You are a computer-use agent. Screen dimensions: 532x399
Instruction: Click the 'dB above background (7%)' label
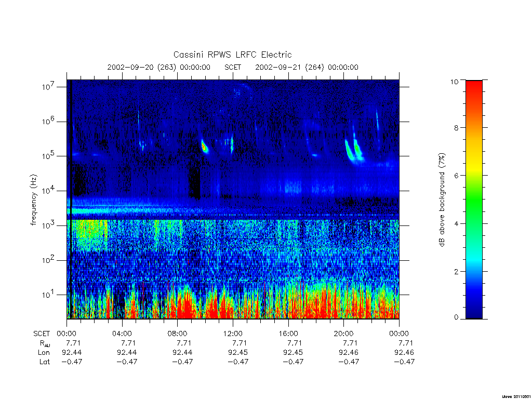click(x=442, y=199)
